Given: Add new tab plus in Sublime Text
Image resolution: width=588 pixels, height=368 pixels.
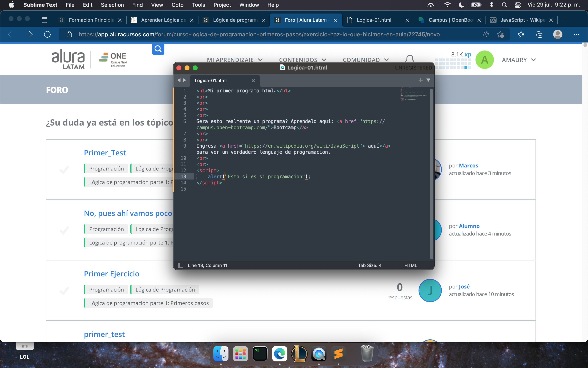Looking at the screenshot, I should click(x=420, y=80).
